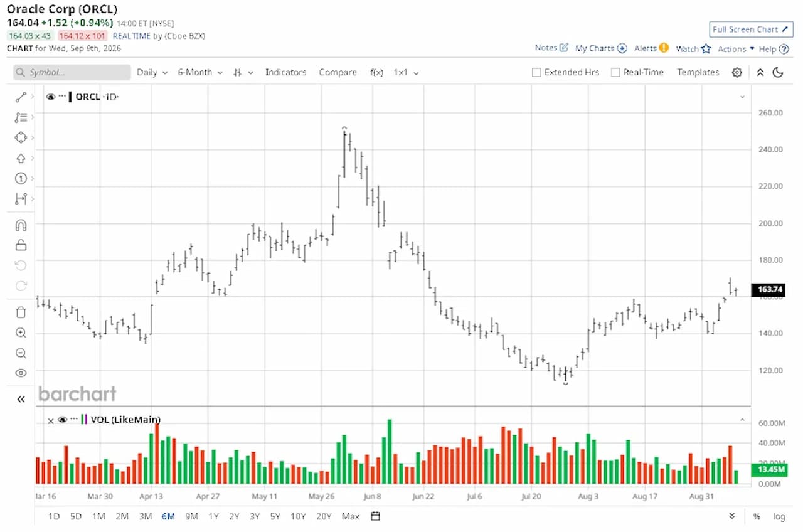Select the 5Y time range
This screenshot has height=532, width=803.
click(275, 516)
